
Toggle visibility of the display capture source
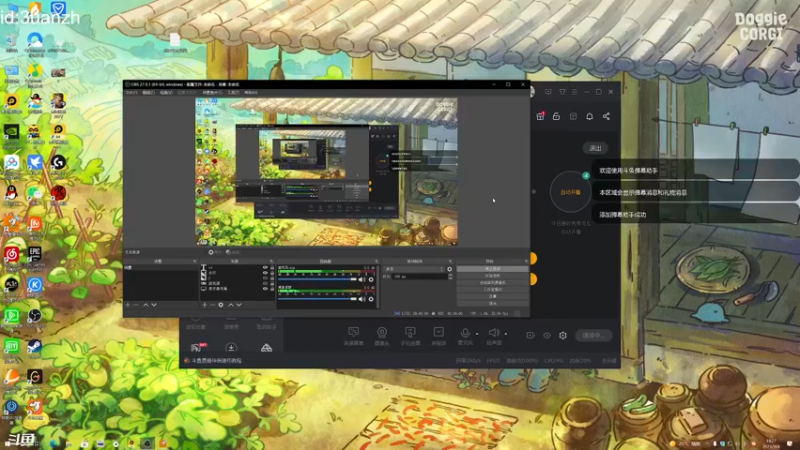pyautogui.click(x=265, y=289)
